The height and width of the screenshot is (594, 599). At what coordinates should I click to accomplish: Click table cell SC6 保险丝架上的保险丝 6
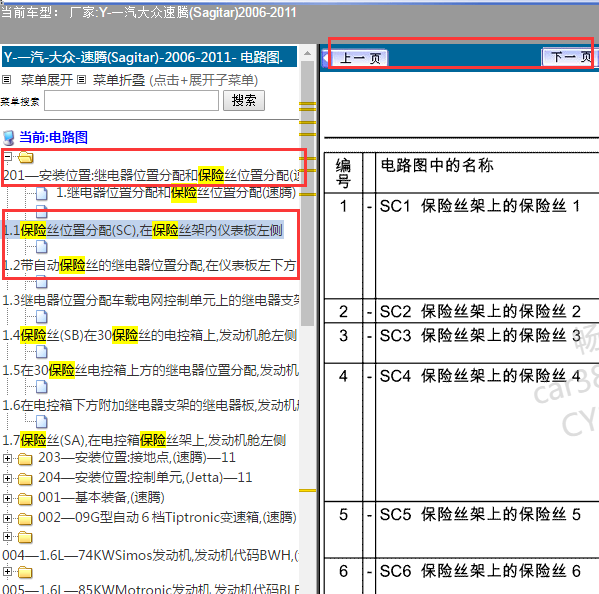487,576
